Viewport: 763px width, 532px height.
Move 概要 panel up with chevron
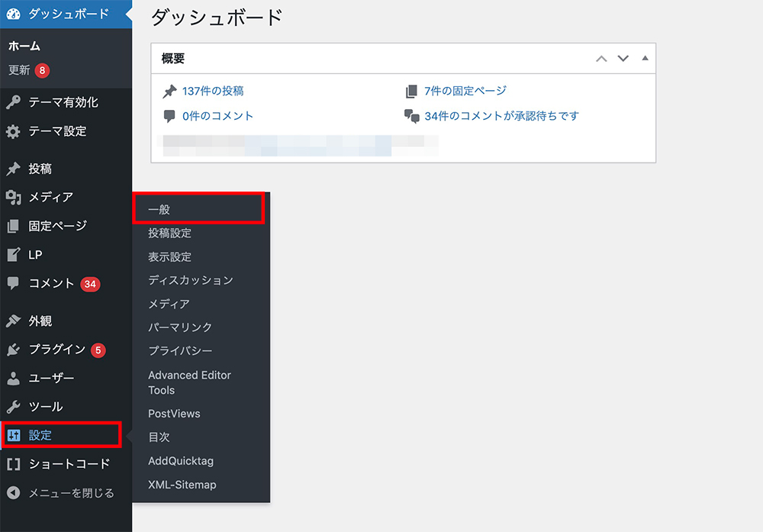pyautogui.click(x=601, y=59)
